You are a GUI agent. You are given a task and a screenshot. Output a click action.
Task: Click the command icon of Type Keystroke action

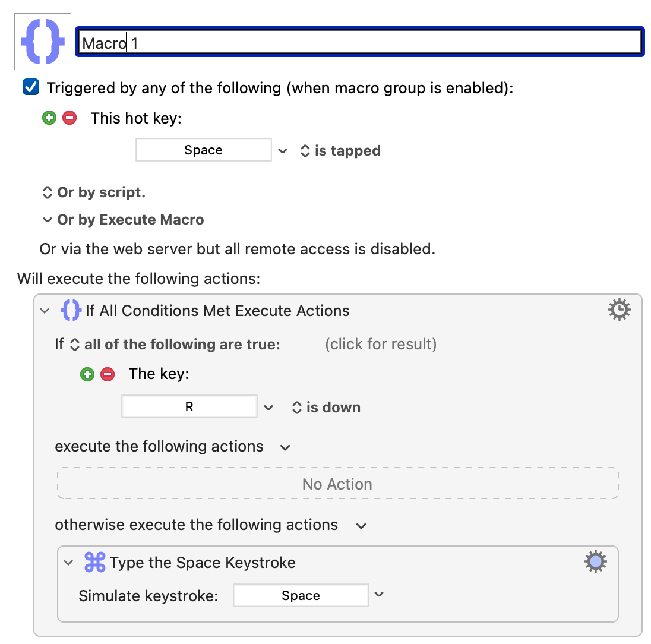point(94,562)
